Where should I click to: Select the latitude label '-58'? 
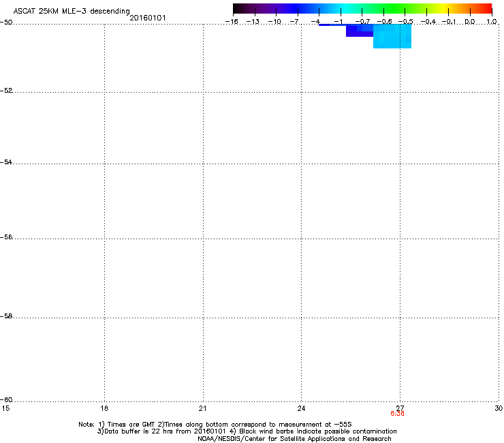(6, 316)
